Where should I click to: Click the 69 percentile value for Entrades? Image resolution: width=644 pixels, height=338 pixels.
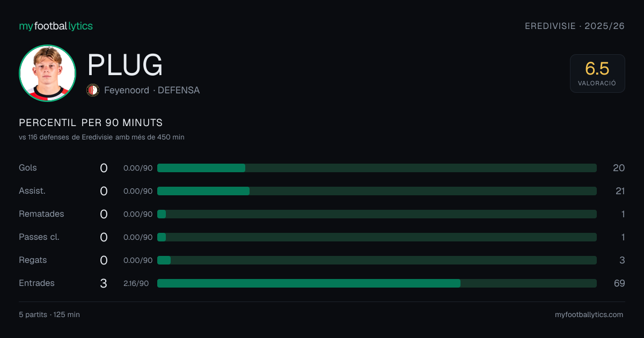click(619, 283)
